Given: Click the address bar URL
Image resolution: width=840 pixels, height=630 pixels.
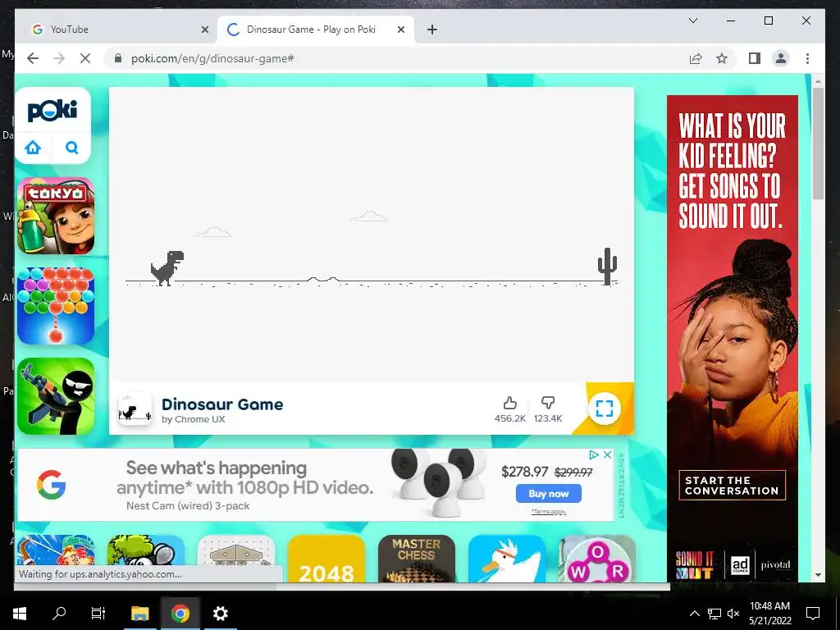Looking at the screenshot, I should [x=212, y=58].
